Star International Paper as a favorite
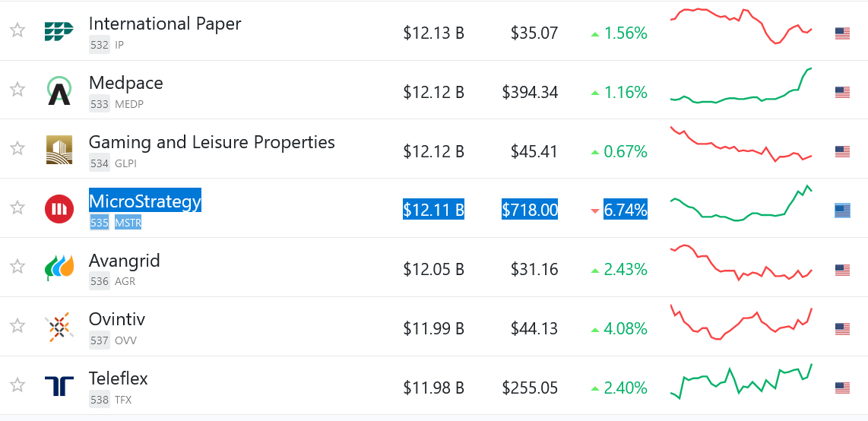 17,30
